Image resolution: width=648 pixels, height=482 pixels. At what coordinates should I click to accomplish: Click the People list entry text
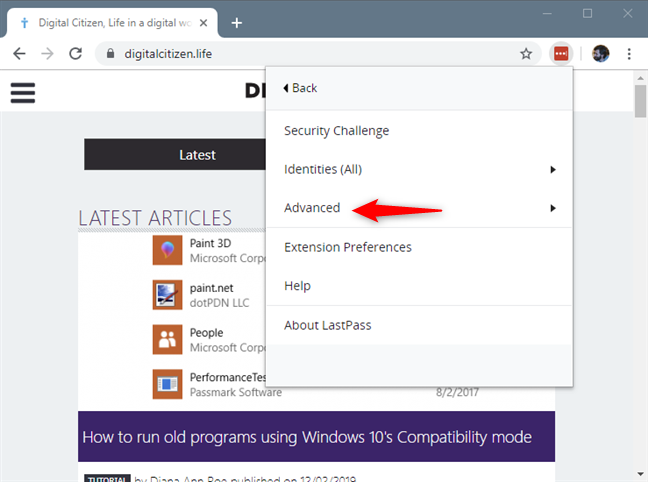click(206, 333)
